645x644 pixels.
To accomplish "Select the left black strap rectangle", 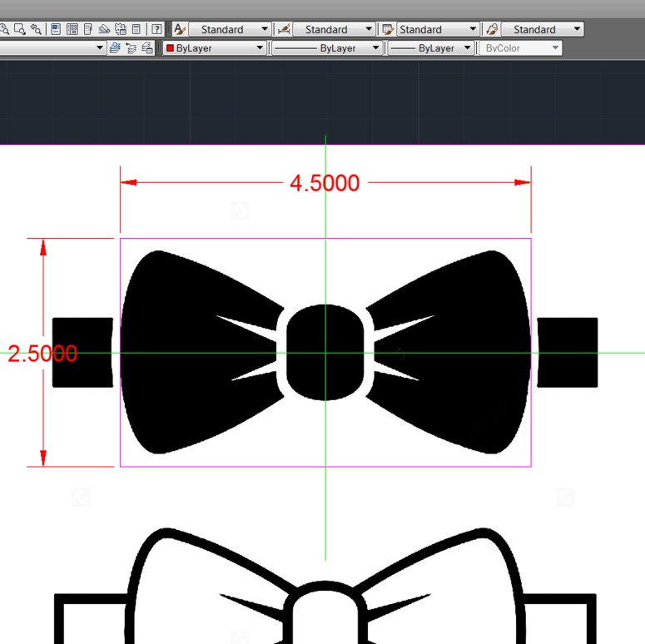I will tap(82, 353).
